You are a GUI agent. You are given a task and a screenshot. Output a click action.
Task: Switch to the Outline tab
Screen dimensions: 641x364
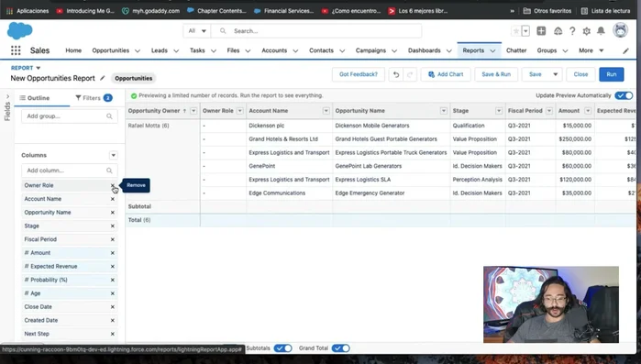pyautogui.click(x=35, y=98)
